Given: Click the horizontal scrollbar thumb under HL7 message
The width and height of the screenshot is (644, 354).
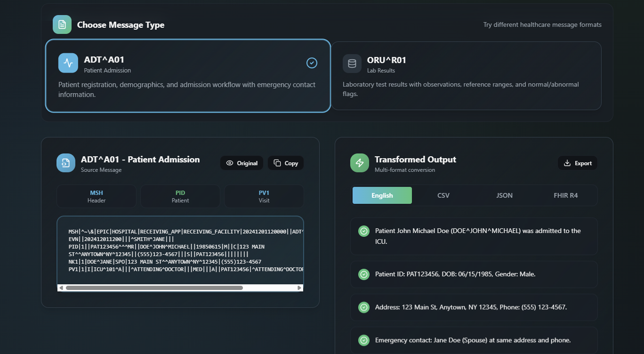Looking at the screenshot, I should [x=154, y=288].
